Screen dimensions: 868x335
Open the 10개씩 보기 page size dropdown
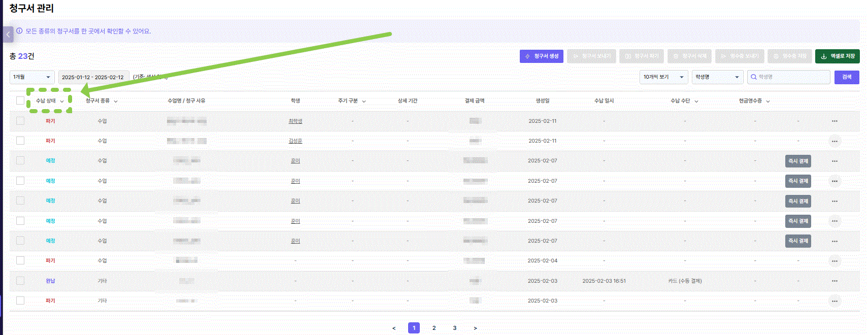(663, 77)
